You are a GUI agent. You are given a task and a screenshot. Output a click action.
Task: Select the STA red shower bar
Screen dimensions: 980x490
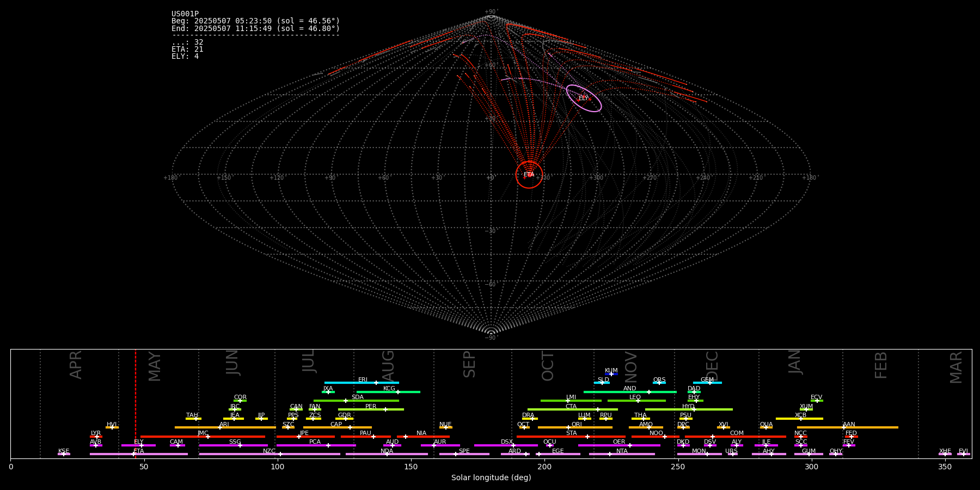coord(571,436)
